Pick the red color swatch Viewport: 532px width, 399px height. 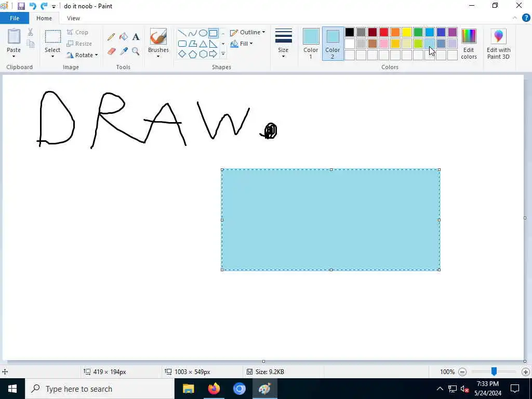(x=384, y=32)
